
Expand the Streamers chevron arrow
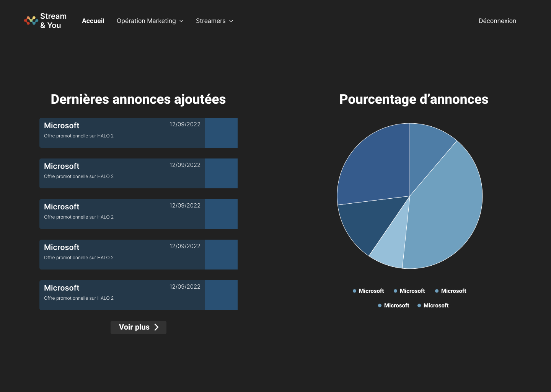click(231, 21)
